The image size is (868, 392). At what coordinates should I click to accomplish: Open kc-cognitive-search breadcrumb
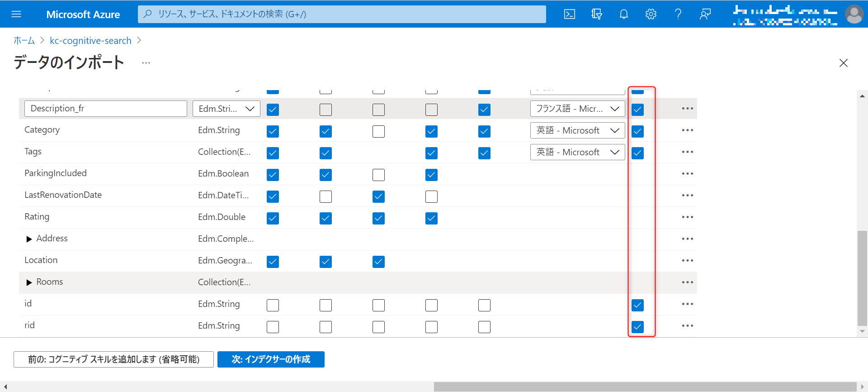click(90, 41)
